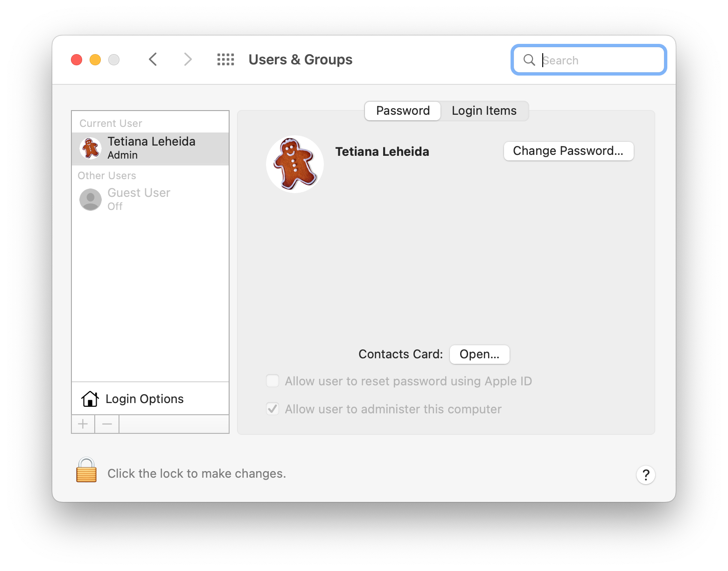Close the Users & Groups window
This screenshot has width=728, height=571.
77,60
